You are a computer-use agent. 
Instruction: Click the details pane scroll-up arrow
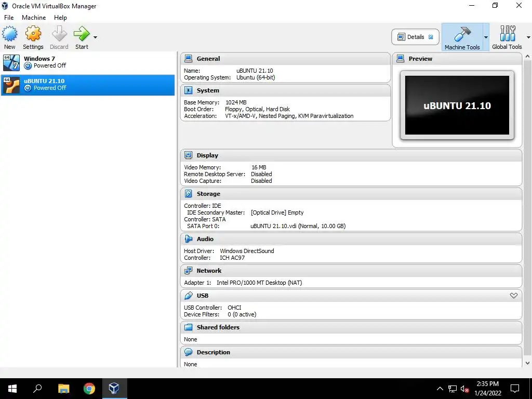coord(527,57)
